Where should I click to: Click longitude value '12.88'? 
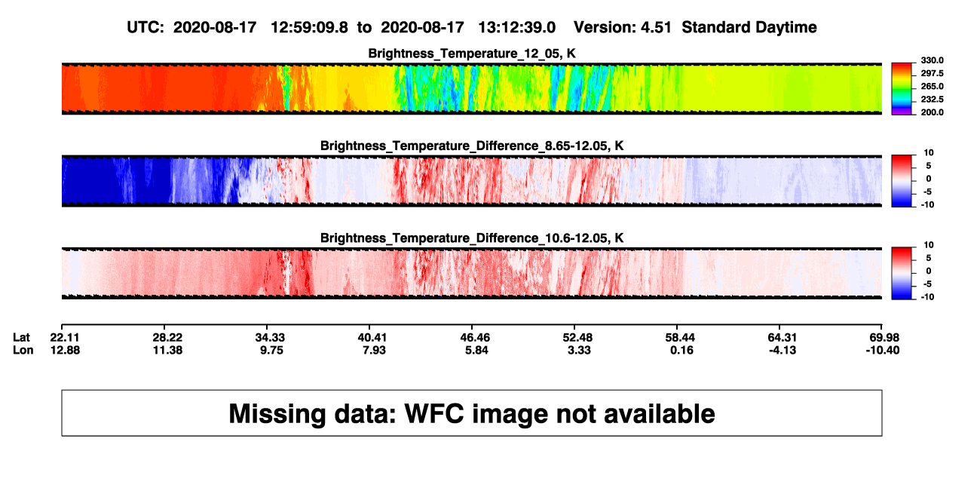pos(65,350)
